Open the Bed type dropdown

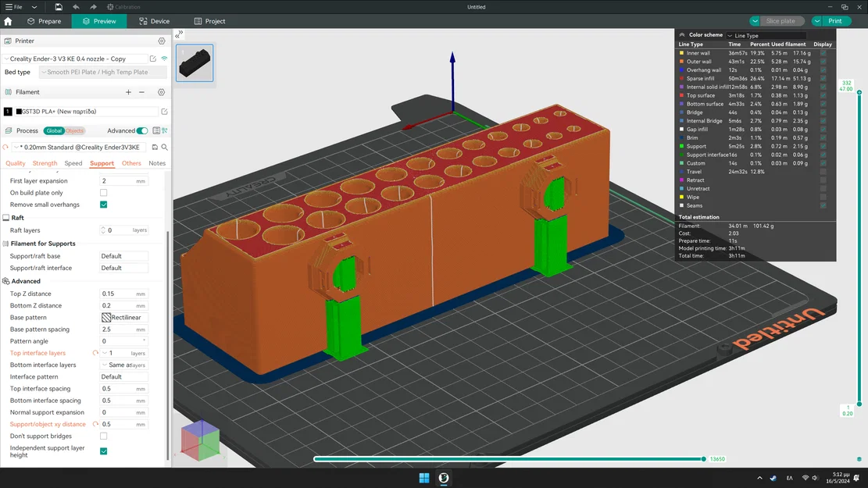click(x=103, y=72)
